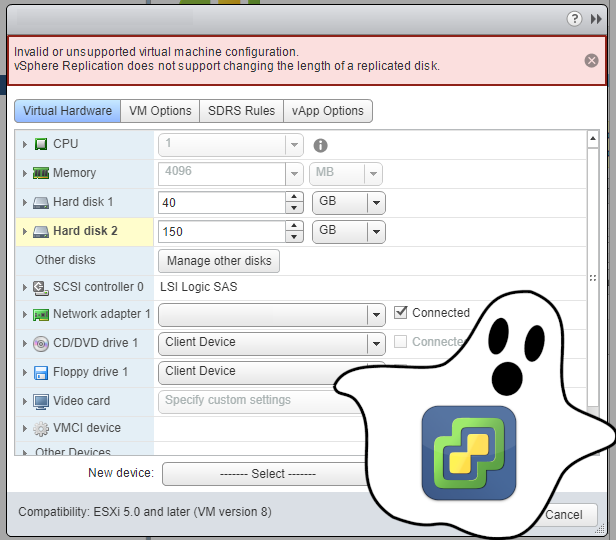Viewport: 616px width, 540px height.
Task: Expand the Hard disk 2 row
Action: click(x=25, y=231)
